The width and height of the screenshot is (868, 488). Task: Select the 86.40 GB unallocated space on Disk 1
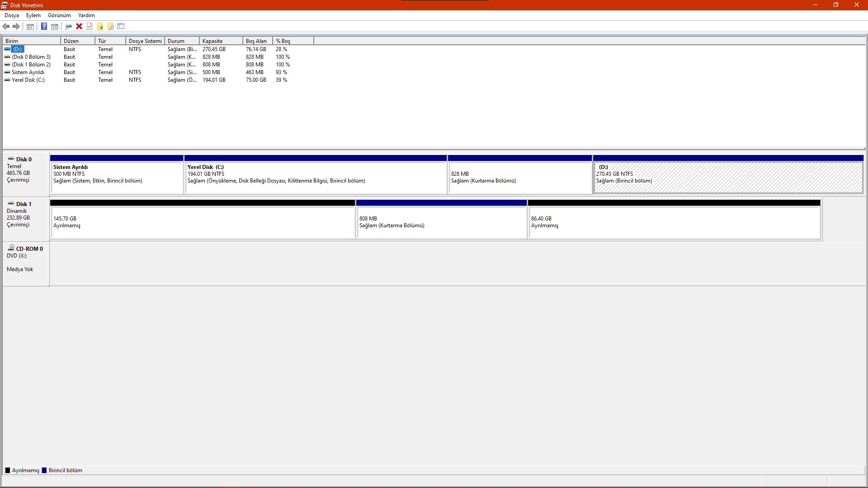[674, 219]
